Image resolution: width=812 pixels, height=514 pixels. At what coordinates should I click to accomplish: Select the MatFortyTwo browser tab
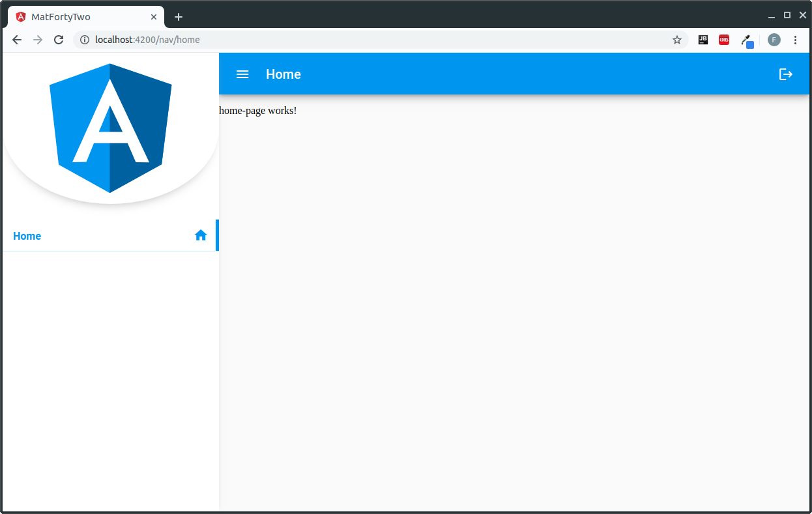tap(85, 17)
